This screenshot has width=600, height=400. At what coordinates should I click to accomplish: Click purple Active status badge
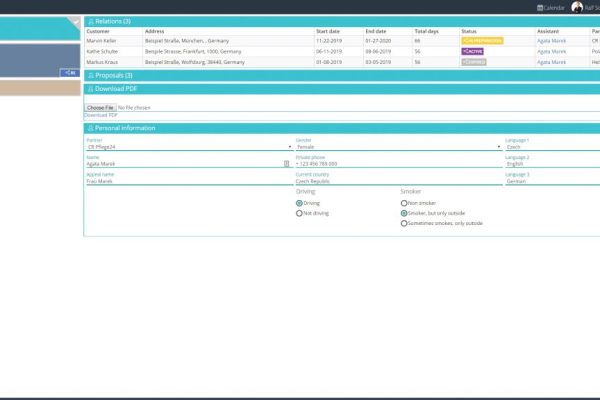[473, 51]
